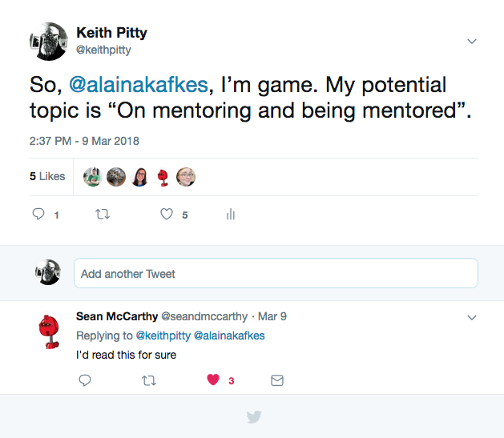
Task: Retweet Keith Pitty's tweet
Action: [x=103, y=214]
